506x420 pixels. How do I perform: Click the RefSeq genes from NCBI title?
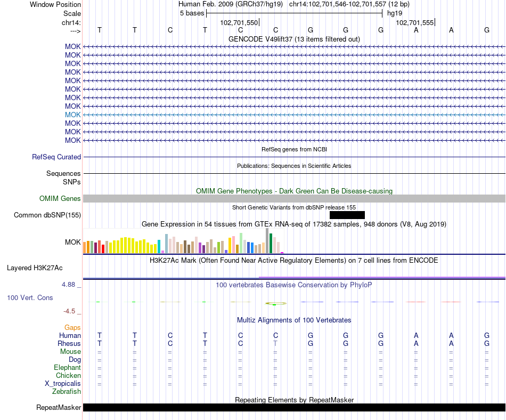click(294, 149)
